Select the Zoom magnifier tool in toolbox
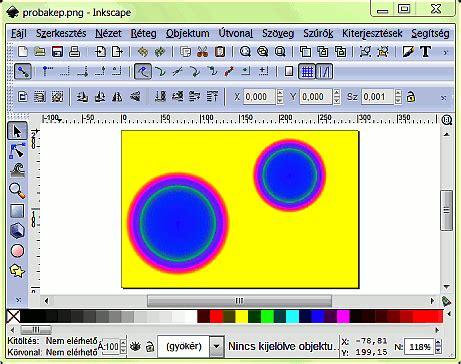The width and height of the screenshot is (461, 364). (17, 191)
